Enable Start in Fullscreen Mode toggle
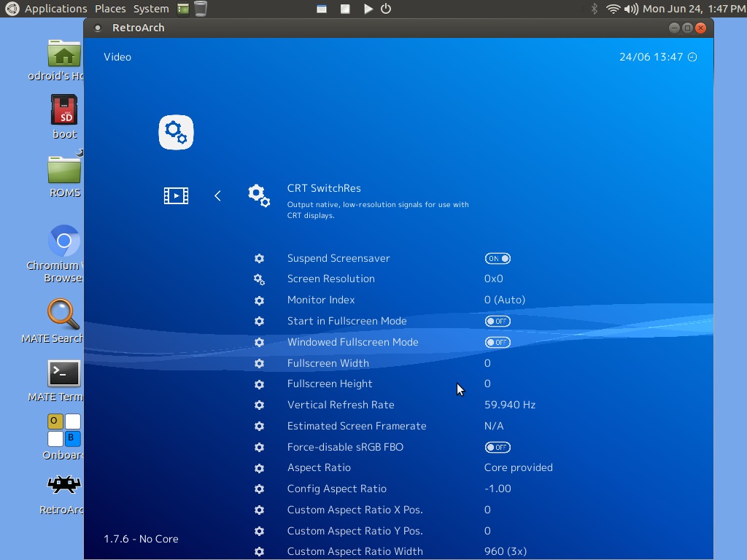 498,322
